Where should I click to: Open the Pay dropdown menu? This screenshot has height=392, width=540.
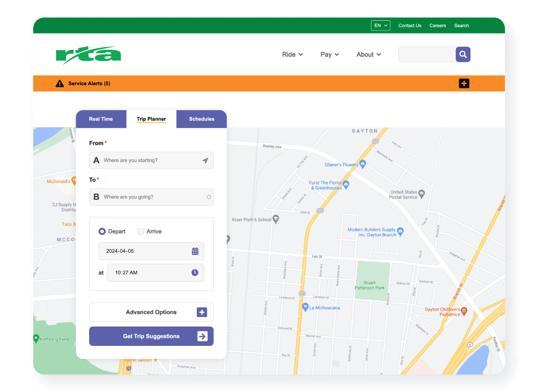[329, 54]
